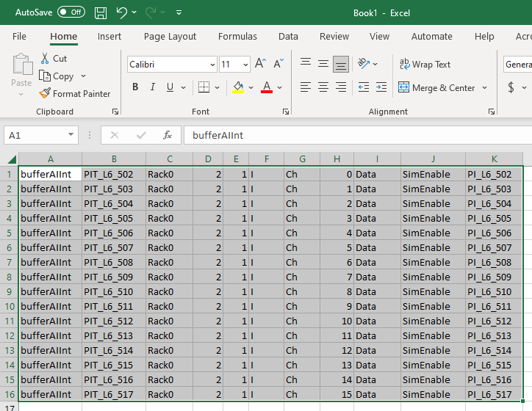Select the Format Painter tool
532x411 pixels.
click(x=75, y=94)
